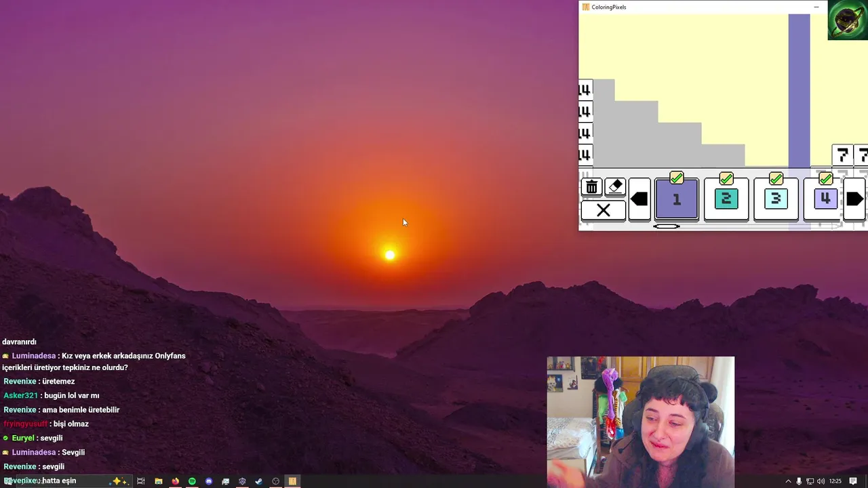Open the network tray icon
This screenshot has height=488, width=868.
tap(810, 481)
